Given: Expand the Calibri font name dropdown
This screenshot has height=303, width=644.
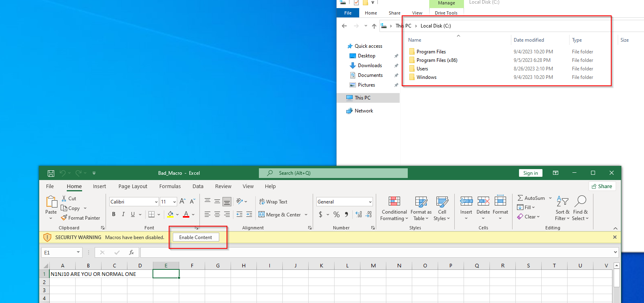Looking at the screenshot, I should click(x=156, y=202).
